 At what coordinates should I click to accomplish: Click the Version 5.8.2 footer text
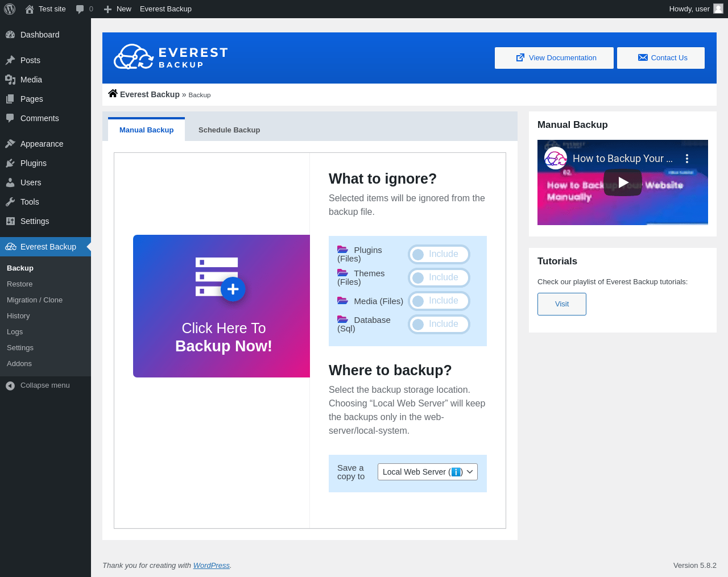tap(695, 566)
